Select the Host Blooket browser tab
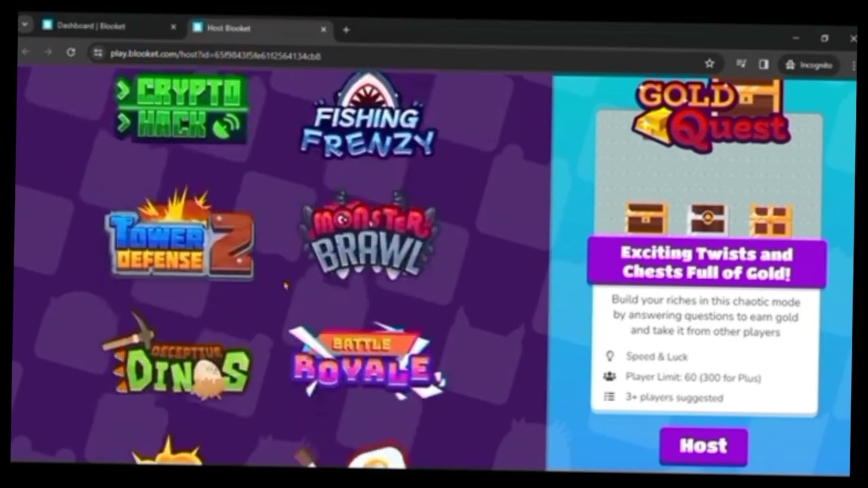Viewport: 868px width, 488px height. click(x=259, y=28)
